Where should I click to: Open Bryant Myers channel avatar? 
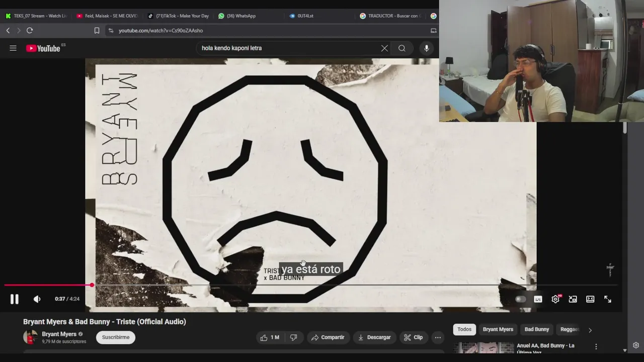point(30,337)
